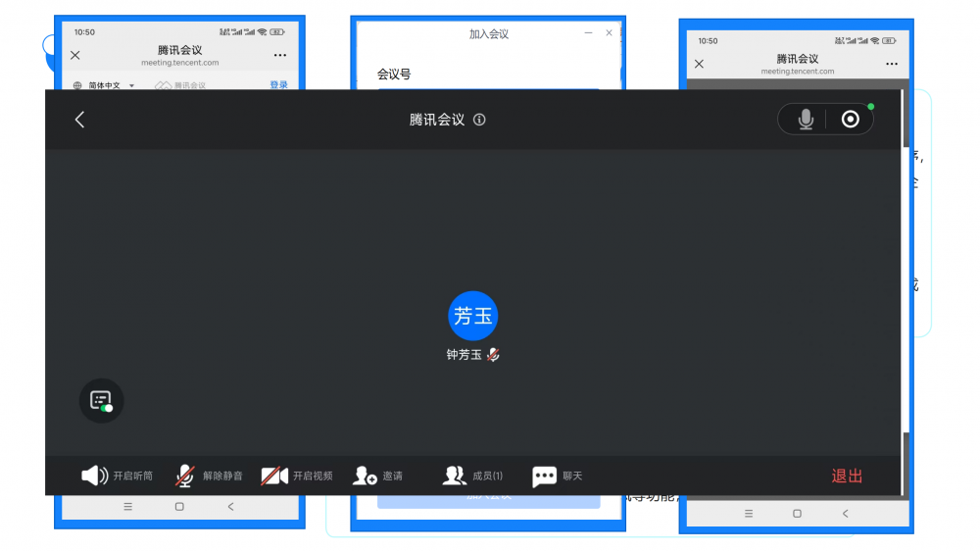Select participant name 钟芳玉
Viewport: 980px width, 551px height.
(x=464, y=355)
